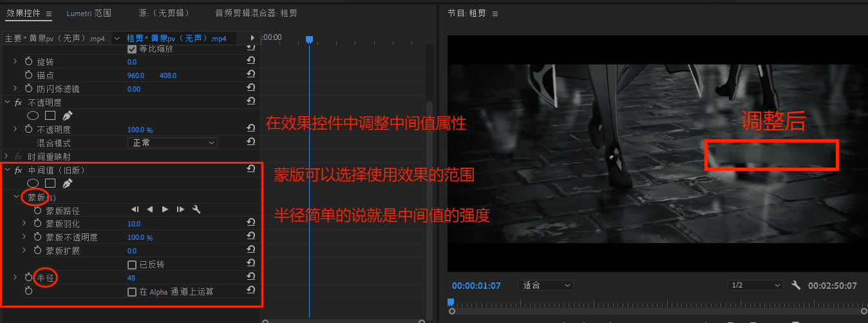Select the ellipse mask tool under 中间值
Screen dimensions: 868x323
tap(33, 184)
